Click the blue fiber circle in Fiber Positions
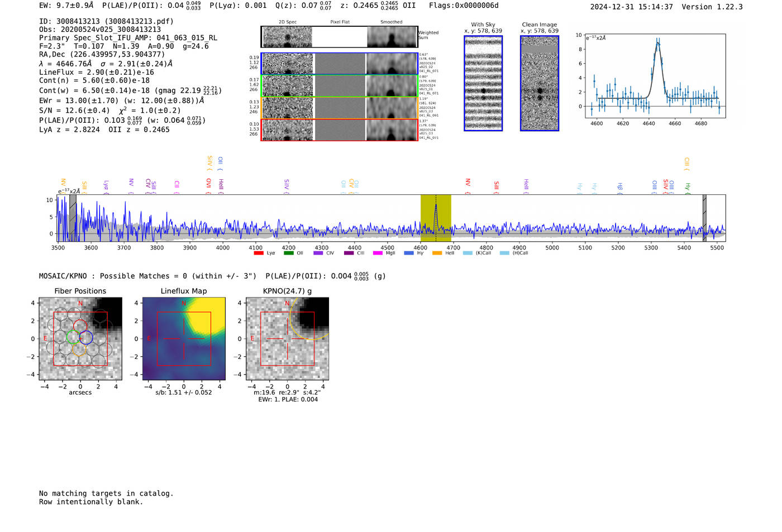782x532 pixels. pos(86,338)
